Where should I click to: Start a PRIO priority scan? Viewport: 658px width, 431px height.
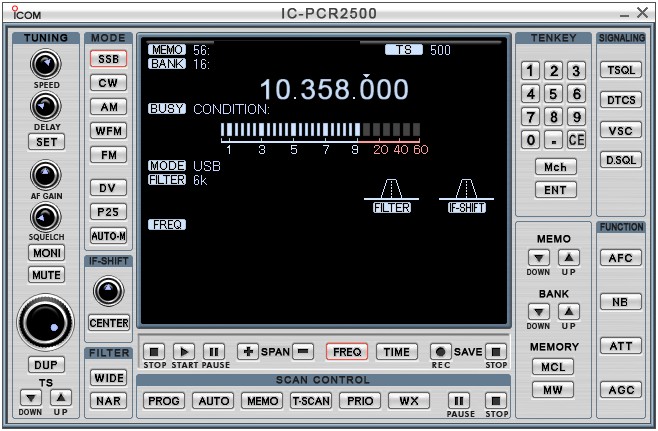click(x=360, y=401)
